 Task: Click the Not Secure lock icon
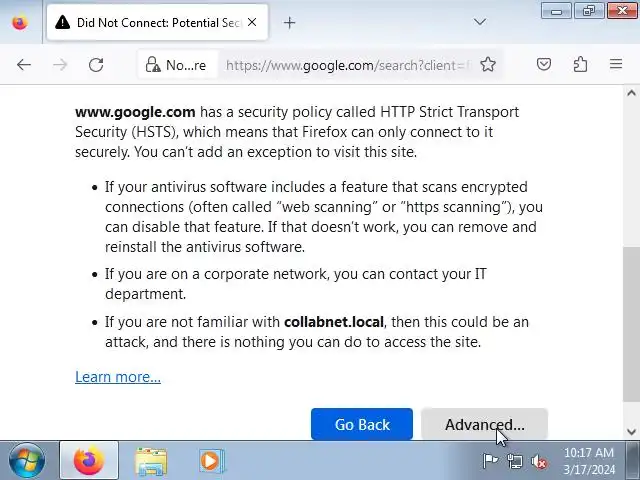(x=153, y=65)
